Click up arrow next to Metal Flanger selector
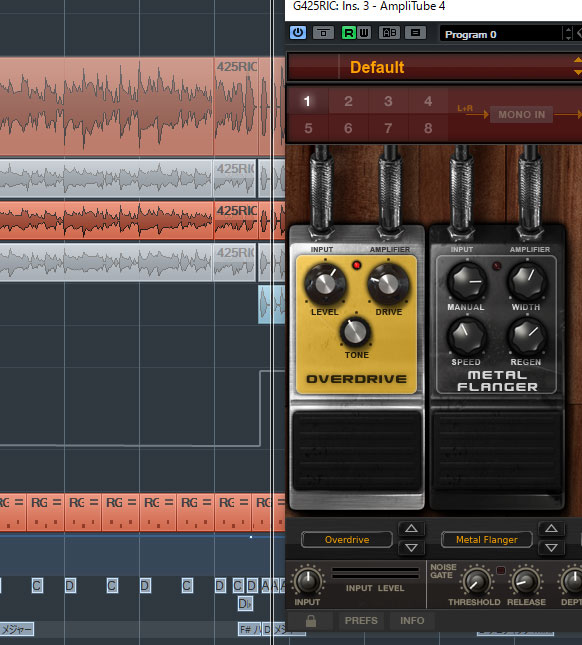 [551, 529]
